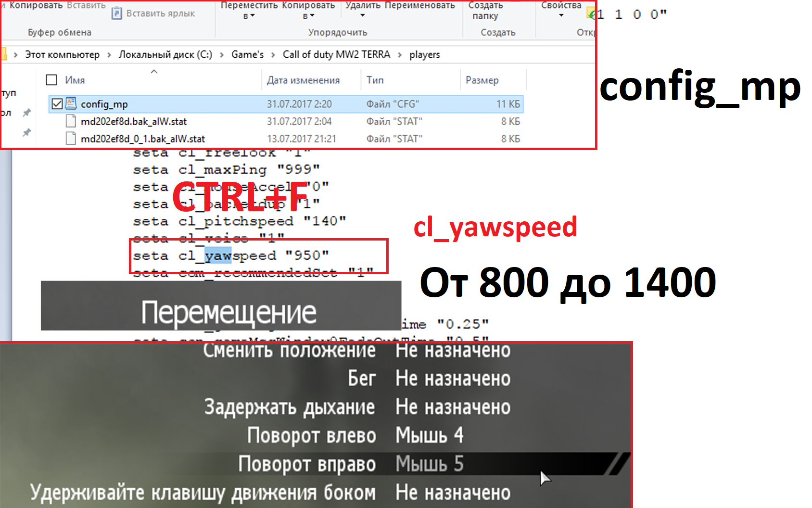Click the Мышь 5 key binding

pyautogui.click(x=429, y=464)
